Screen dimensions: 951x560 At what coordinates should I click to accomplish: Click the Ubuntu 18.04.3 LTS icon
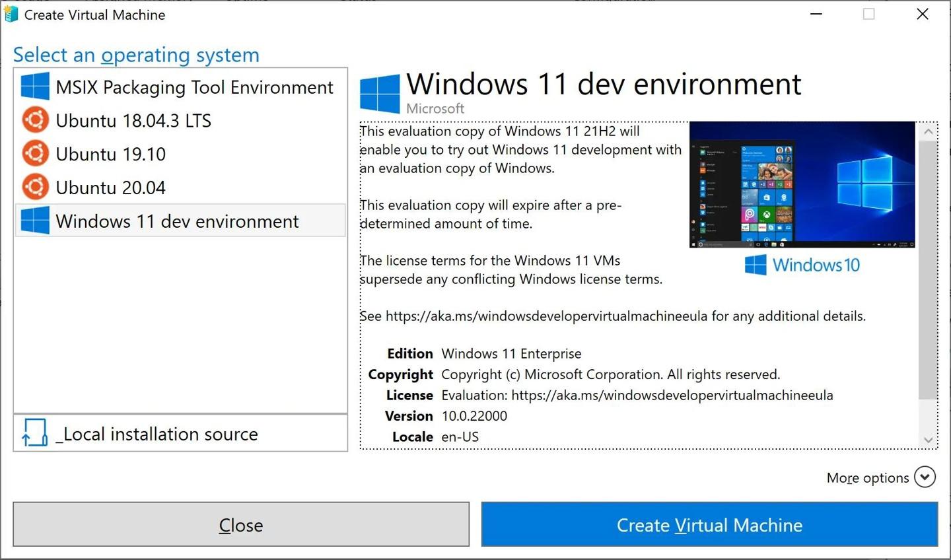34,120
